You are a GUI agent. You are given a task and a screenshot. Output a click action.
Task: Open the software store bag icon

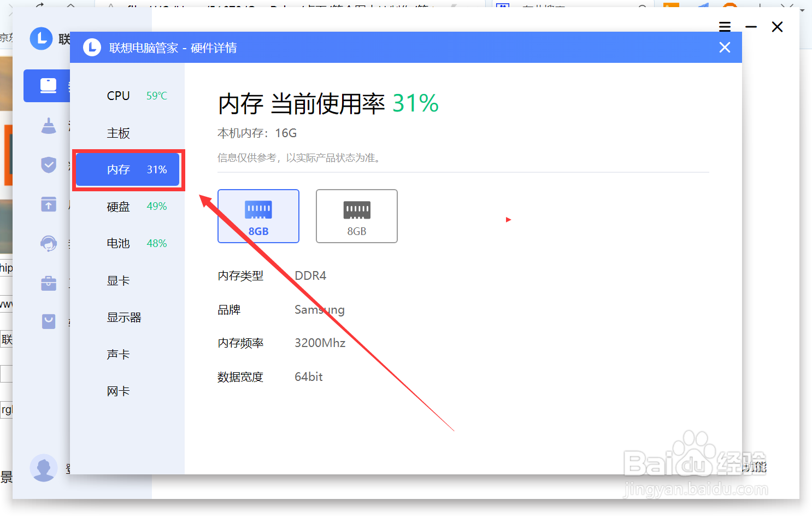coord(49,322)
